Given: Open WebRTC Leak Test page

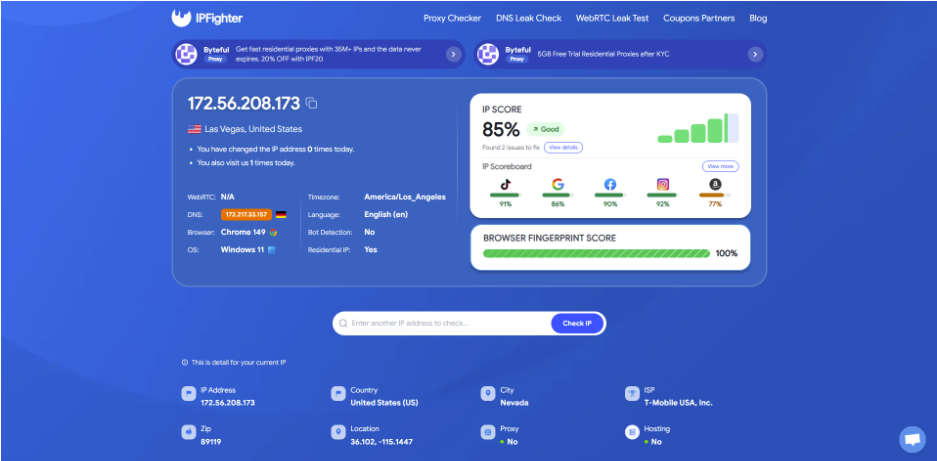Looking at the screenshot, I should [612, 19].
